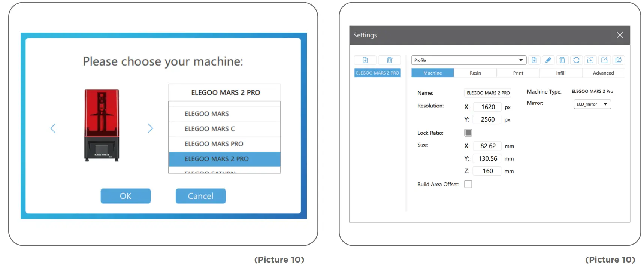Toggle the Lock Ratio checkbox
This screenshot has height=267, width=644.
[468, 133]
